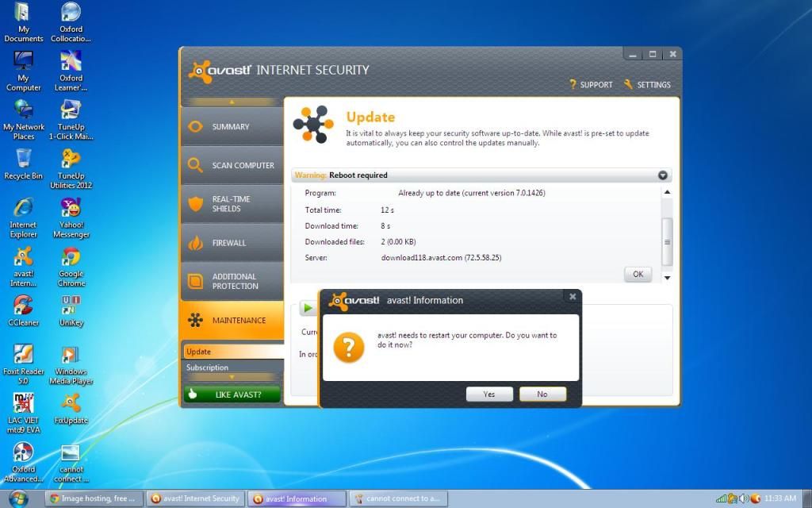812x508 pixels.
Task: Open avast! Internet Security desktop shortcut
Action: [x=23, y=267]
